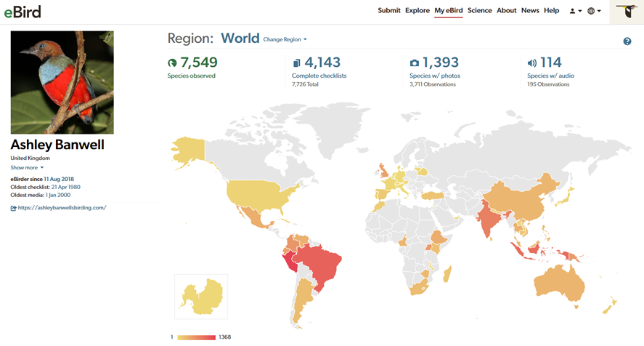The width and height of the screenshot is (644, 346).
Task: Open the 11 Aug 2018 eBirder since link
Action: [x=59, y=179]
